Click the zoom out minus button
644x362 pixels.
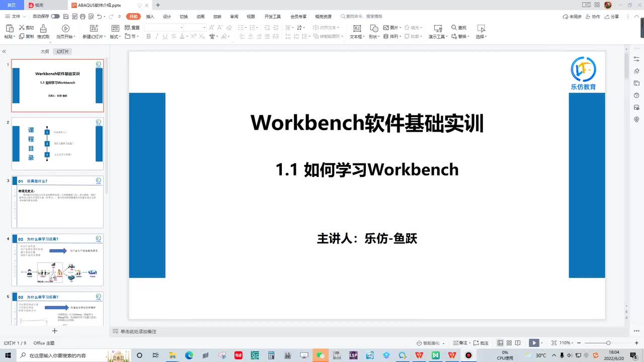579,343
